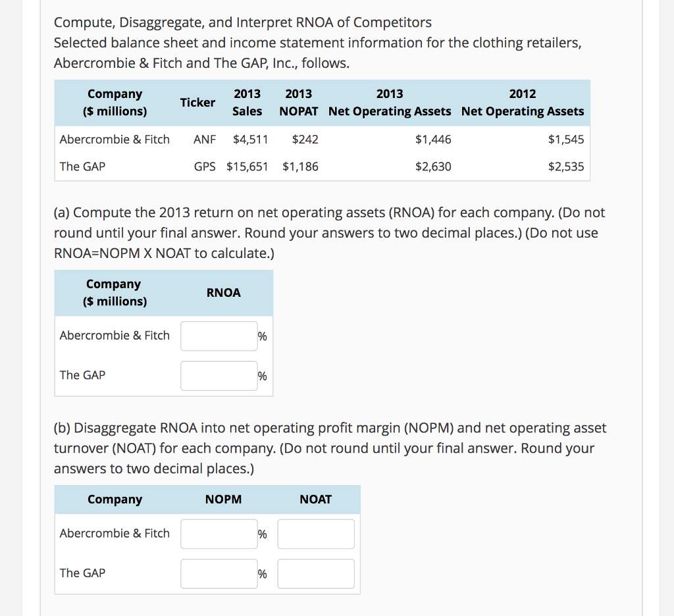Select the NOPM input box for The GAP
Screen dimensions: 674x616
coord(219,573)
